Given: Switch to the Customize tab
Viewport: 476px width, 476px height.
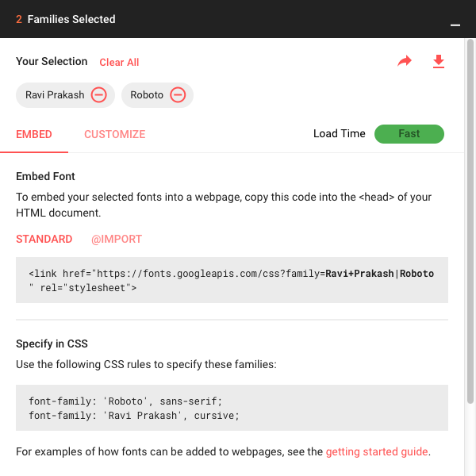Looking at the screenshot, I should pyautogui.click(x=115, y=134).
